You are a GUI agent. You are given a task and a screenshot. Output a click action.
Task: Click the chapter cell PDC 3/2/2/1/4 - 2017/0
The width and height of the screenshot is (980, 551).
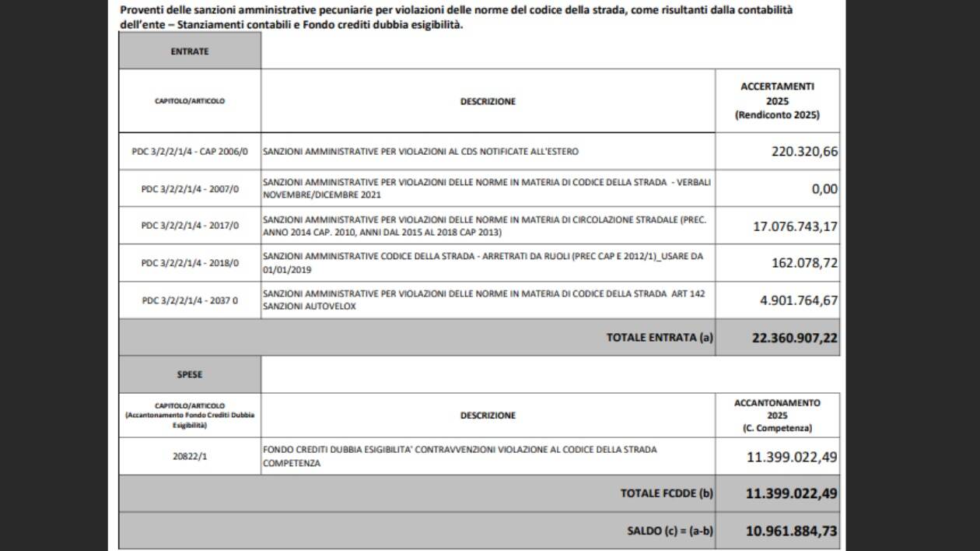[190, 226]
